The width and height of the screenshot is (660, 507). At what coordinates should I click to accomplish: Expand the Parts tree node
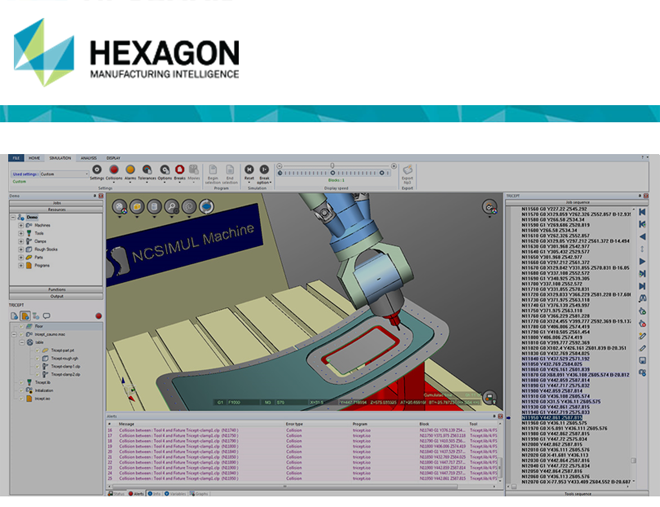21,257
